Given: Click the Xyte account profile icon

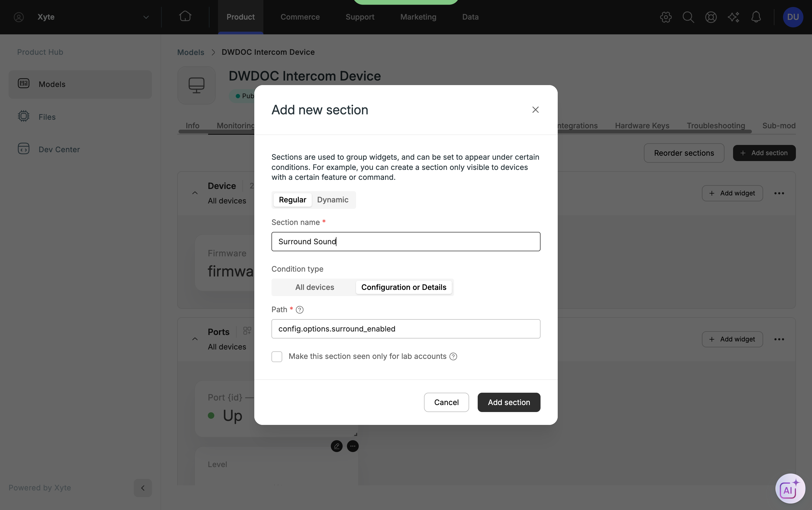Looking at the screenshot, I should click(x=19, y=17).
